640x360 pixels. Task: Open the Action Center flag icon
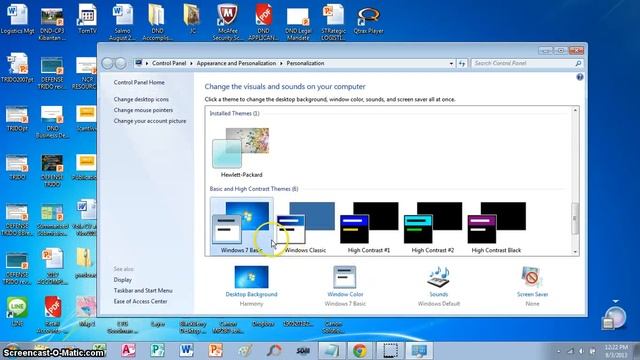(x=592, y=351)
